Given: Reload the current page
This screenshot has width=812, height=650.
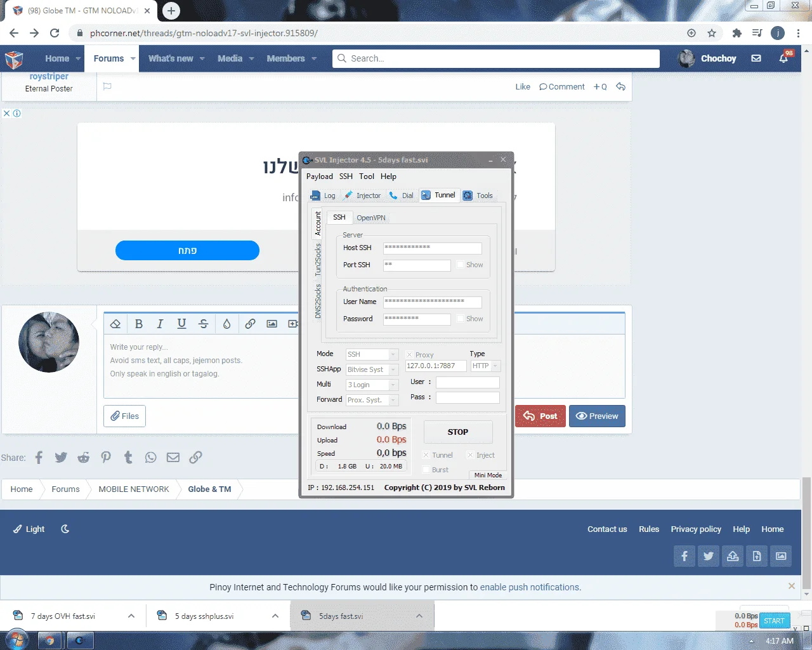Looking at the screenshot, I should point(55,33).
